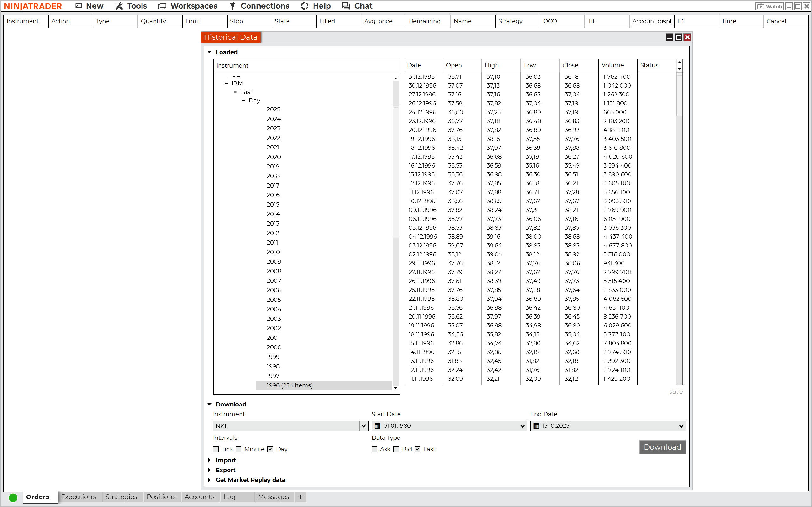Open the Tools wrench icon menu

[x=119, y=6]
